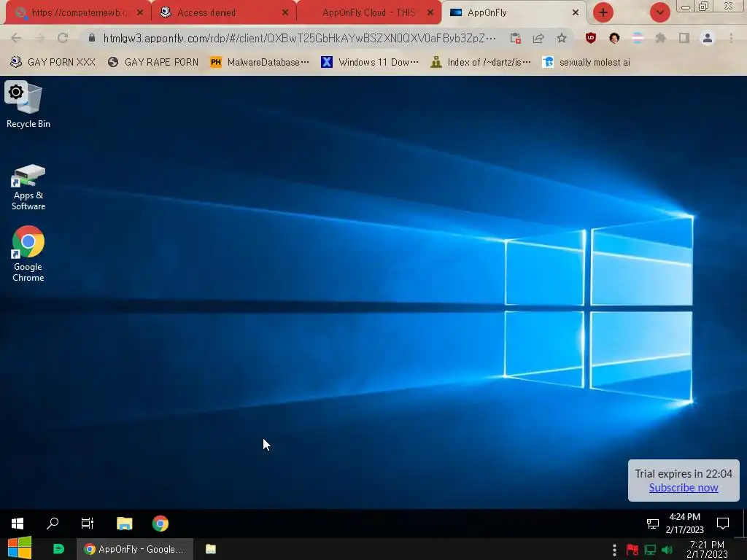This screenshot has width=747, height=560.
Task: Click the green app icon on host taskbar
Action: pyautogui.click(x=58, y=549)
